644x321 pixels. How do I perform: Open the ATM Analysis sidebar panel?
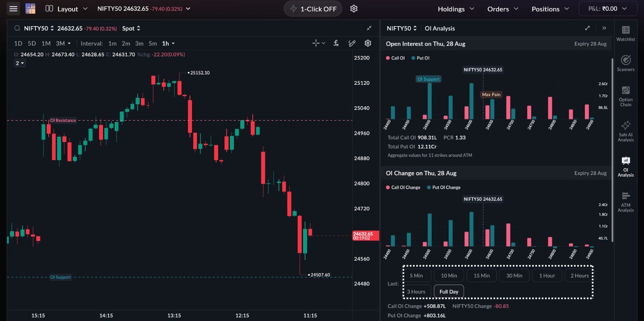625,202
